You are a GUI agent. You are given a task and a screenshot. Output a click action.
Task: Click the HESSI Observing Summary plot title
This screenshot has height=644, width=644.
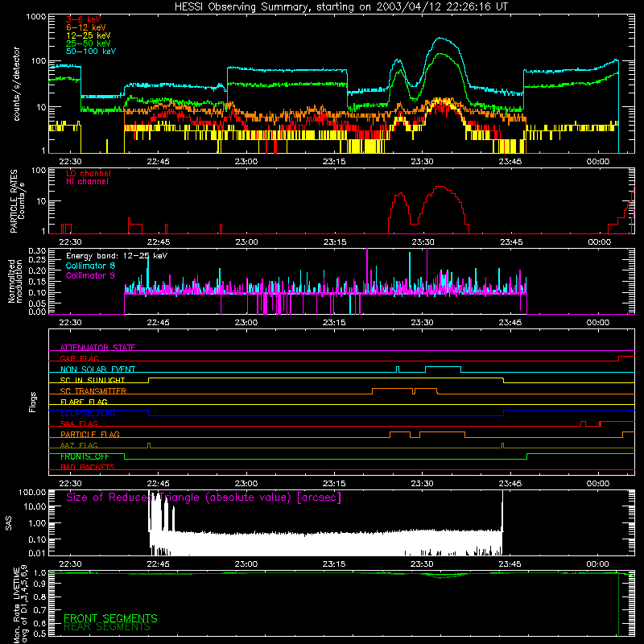pyautogui.click(x=341, y=6)
